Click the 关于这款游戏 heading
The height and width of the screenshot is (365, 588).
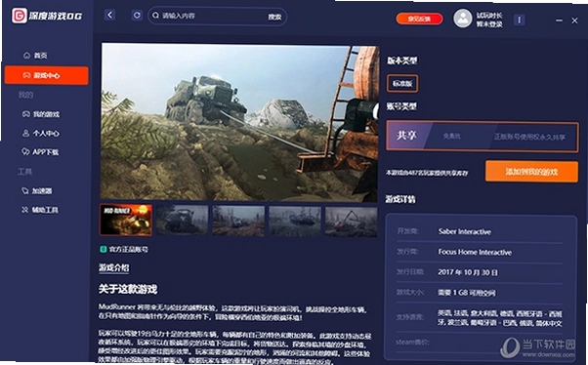(x=128, y=289)
